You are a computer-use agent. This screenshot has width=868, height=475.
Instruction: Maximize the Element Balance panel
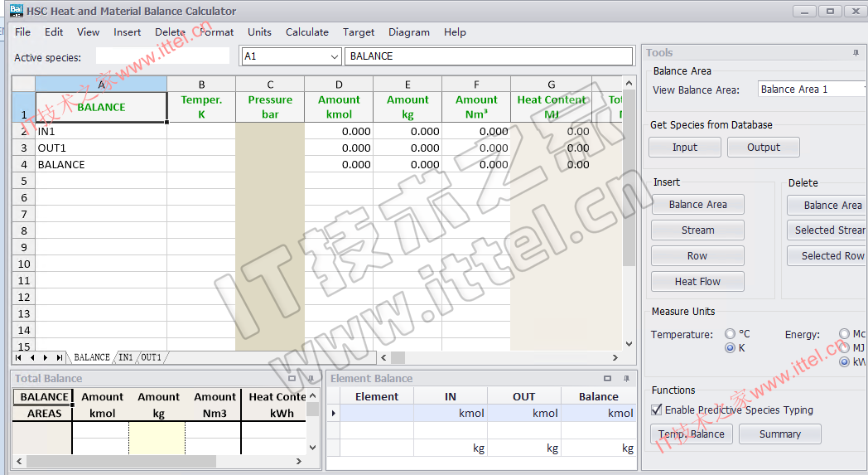point(607,379)
